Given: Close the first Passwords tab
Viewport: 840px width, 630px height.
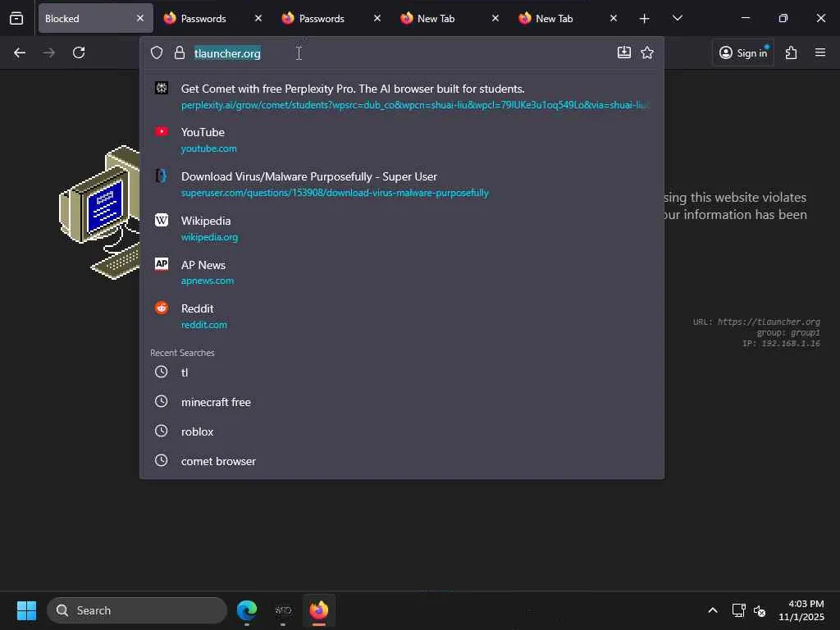Looking at the screenshot, I should pos(258,18).
